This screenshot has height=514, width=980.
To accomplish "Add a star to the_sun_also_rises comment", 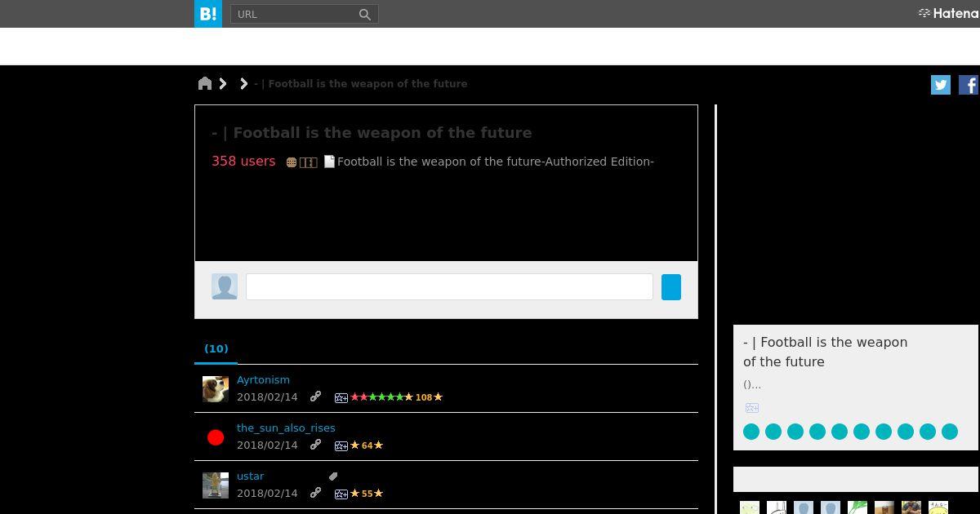I will coord(341,445).
